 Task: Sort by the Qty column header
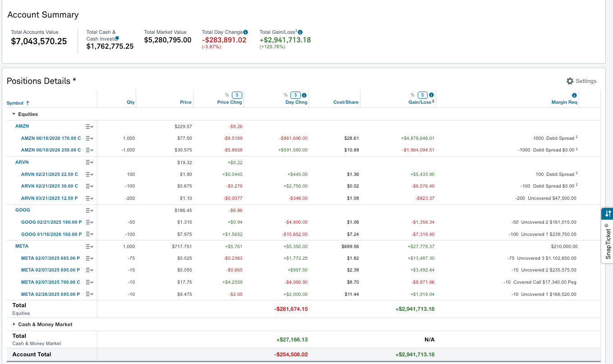click(x=130, y=102)
